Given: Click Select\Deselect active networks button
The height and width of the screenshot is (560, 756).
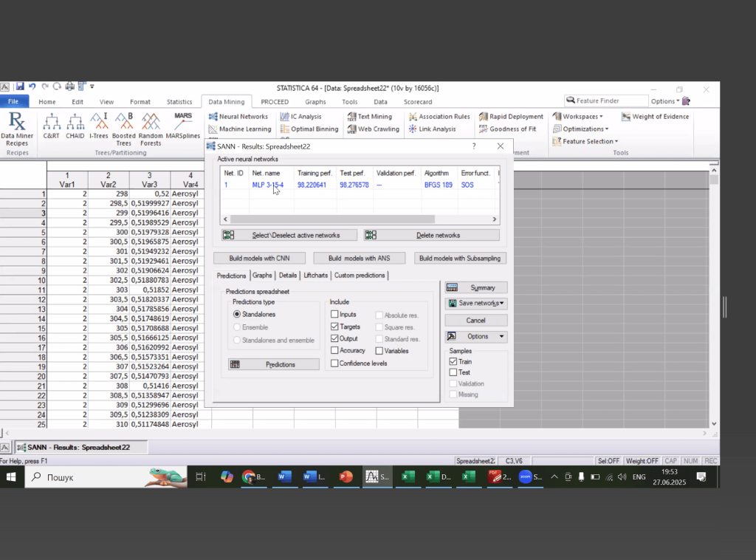Looking at the screenshot, I should tap(289, 236).
